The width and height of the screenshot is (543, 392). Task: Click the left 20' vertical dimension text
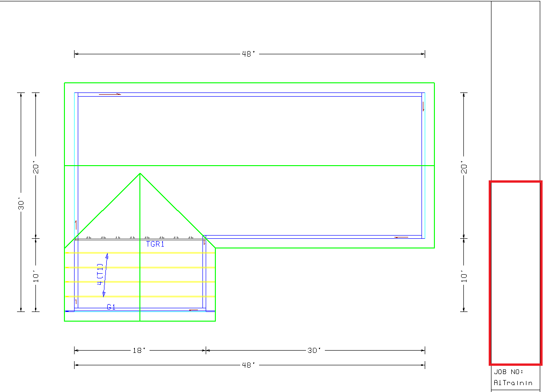37,167
